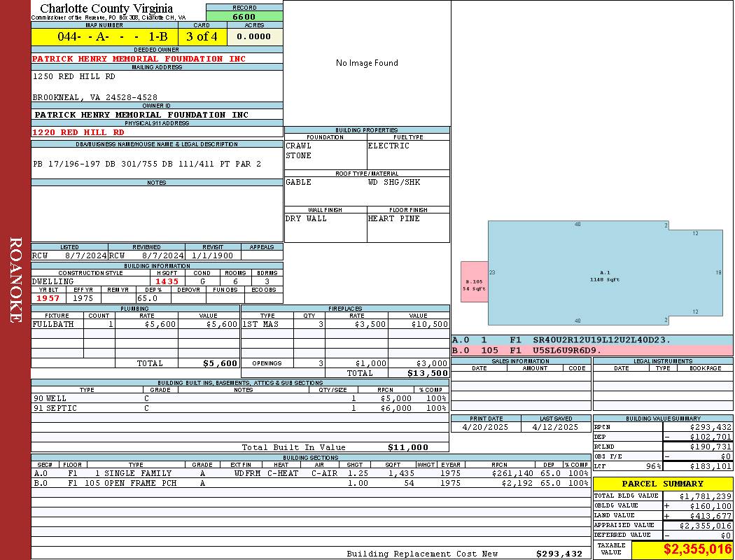Select the pink B.105 porch sketch area
735x560 pixels.
tap(474, 282)
